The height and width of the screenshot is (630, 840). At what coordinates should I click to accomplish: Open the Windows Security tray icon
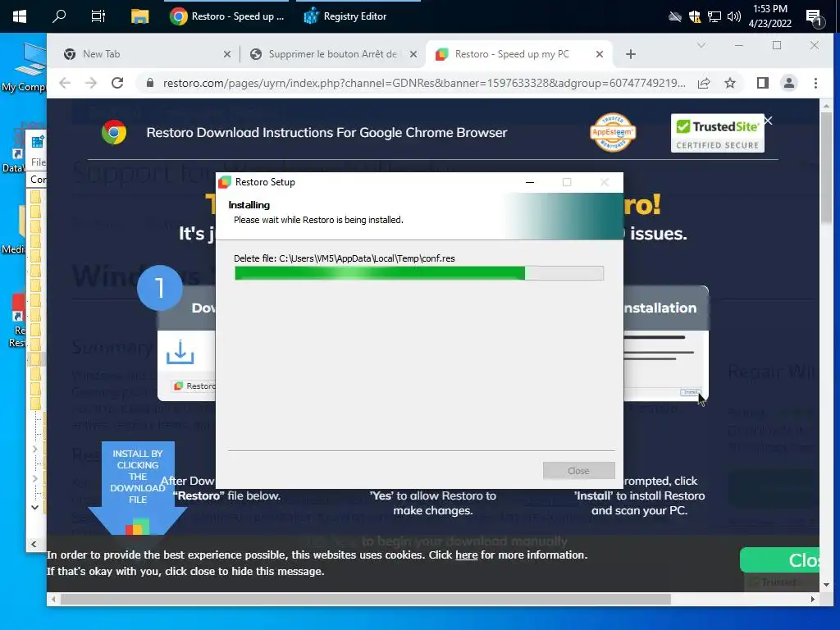[695, 16]
